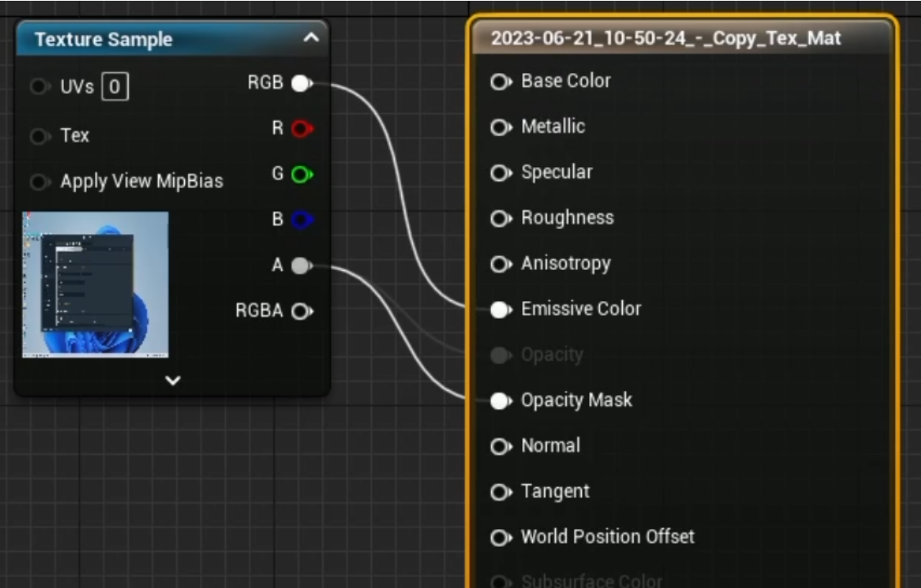Image resolution: width=921 pixels, height=588 pixels.
Task: Click the UVs value field
Action: tap(114, 88)
